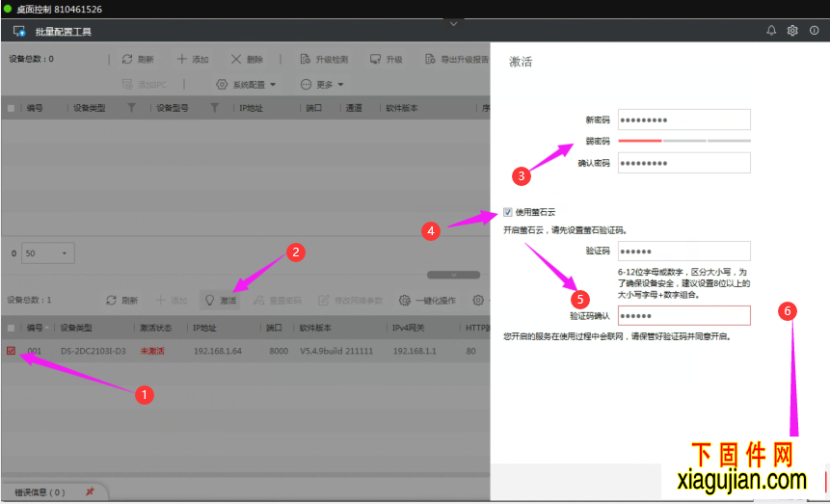
Task: Sort upper table by 软件版本 column
Action: tap(402, 108)
